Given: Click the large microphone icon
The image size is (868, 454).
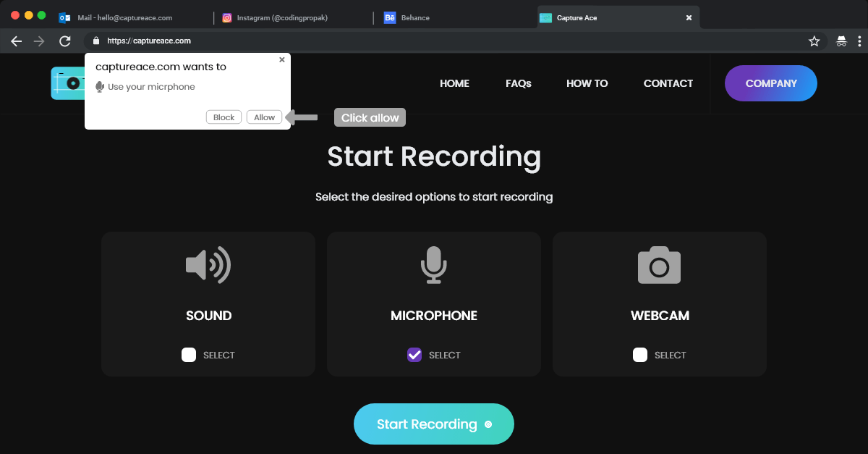Looking at the screenshot, I should (x=434, y=265).
